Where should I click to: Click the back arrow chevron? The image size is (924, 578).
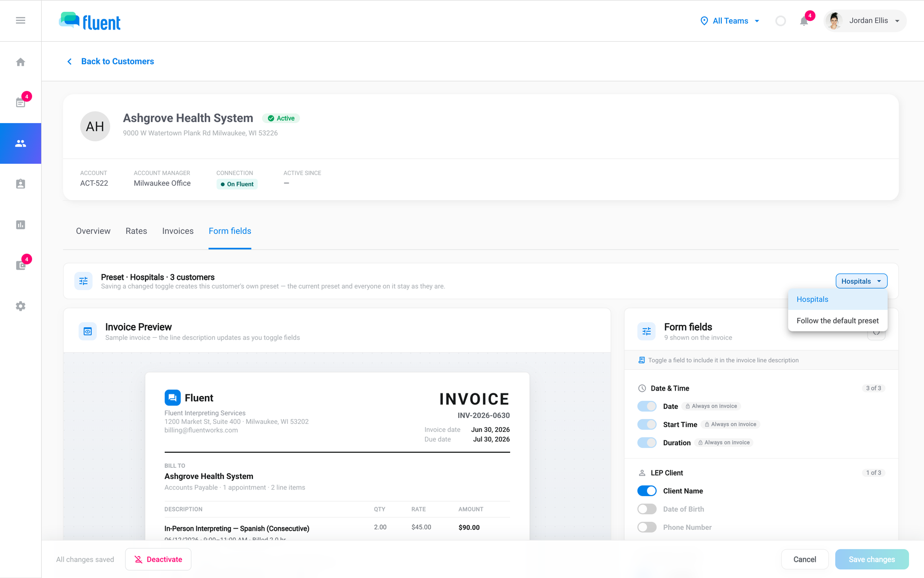pos(70,62)
